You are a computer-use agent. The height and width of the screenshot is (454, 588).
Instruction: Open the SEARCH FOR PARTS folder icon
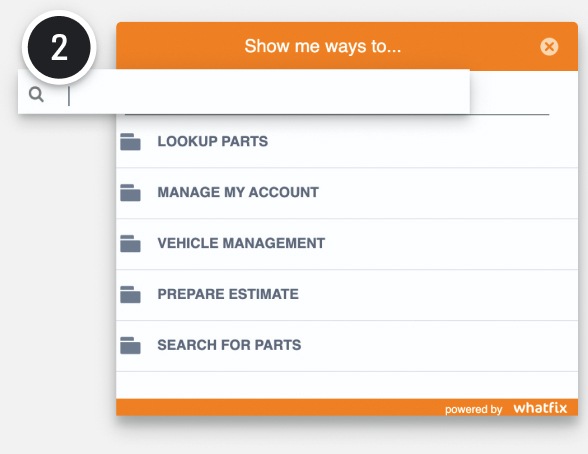130,346
